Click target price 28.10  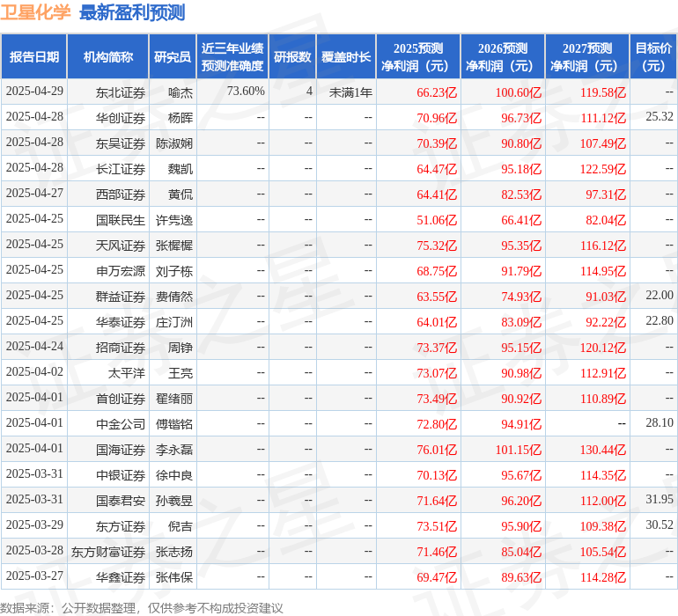[660, 422]
